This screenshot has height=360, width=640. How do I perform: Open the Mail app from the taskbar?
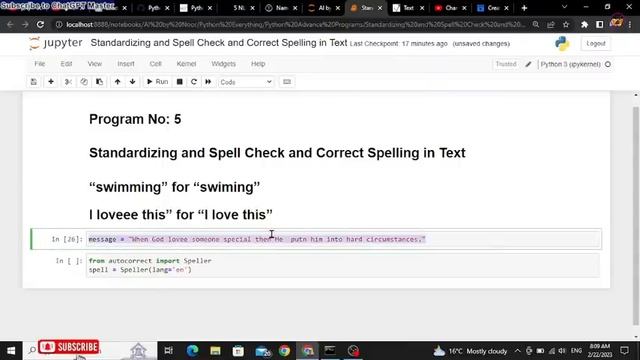coord(262,351)
